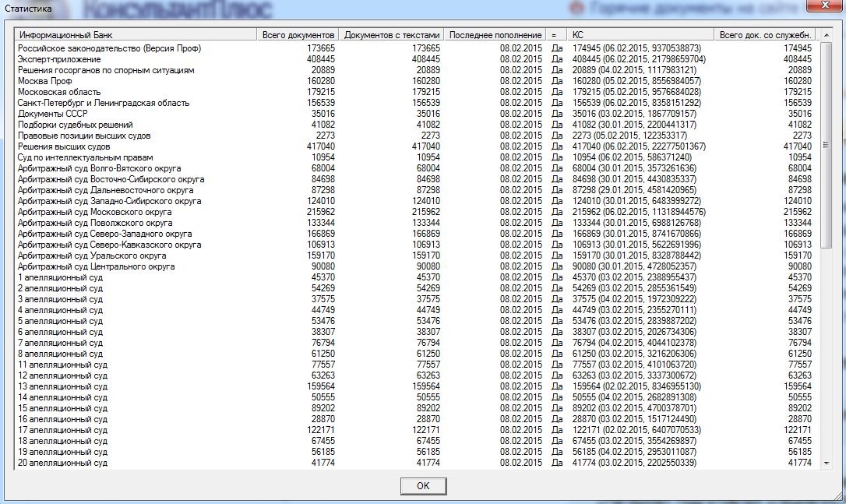Select Арбитражный суд Волго-Вятского округа

pyautogui.click(x=415, y=167)
